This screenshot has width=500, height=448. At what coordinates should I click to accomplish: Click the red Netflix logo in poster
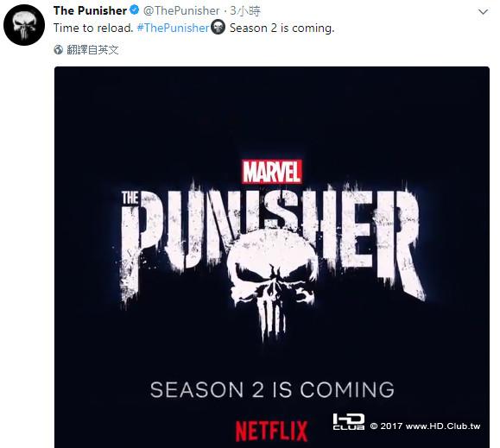pyautogui.click(x=272, y=431)
